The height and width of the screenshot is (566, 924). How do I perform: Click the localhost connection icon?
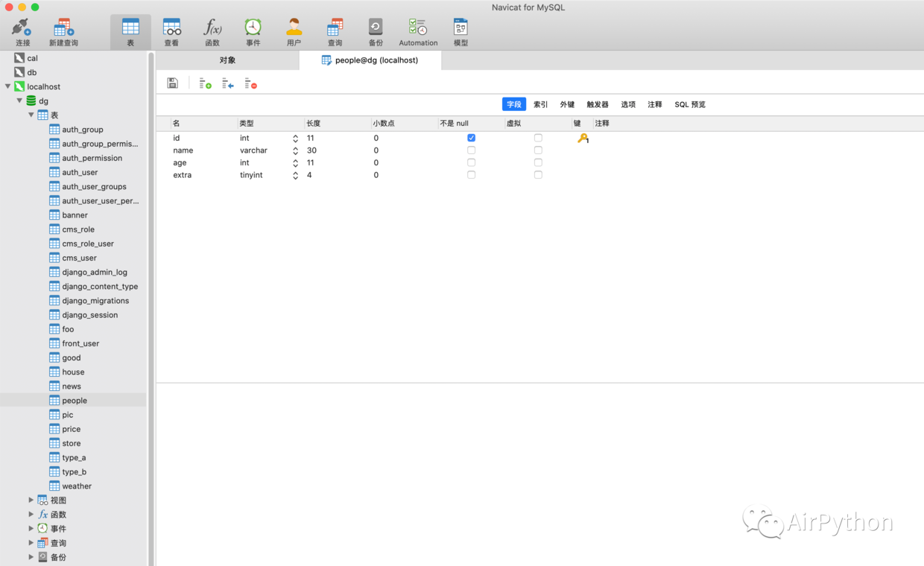(x=19, y=86)
